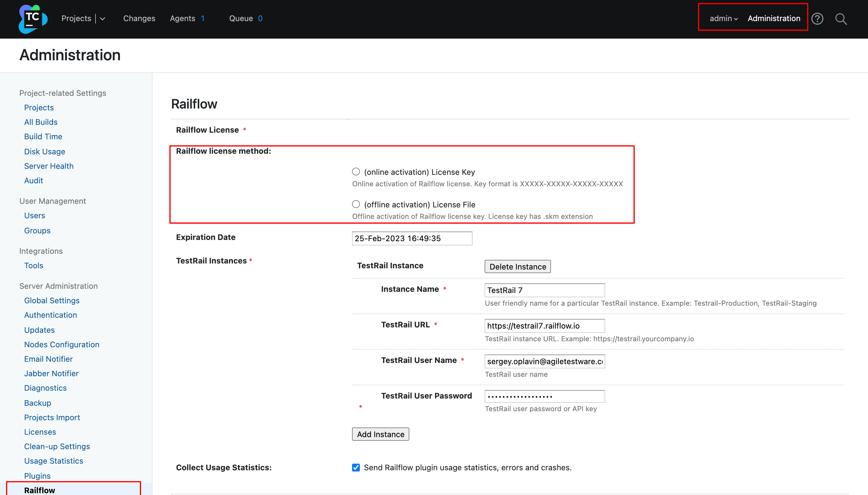The height and width of the screenshot is (495, 868).
Task: Click Administration in the header
Action: [x=774, y=18]
